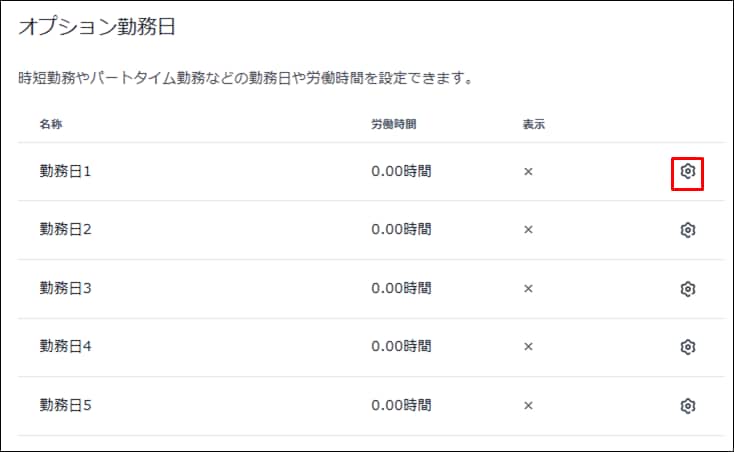
Task: Click the 名称 column header
Action: pos(51,125)
